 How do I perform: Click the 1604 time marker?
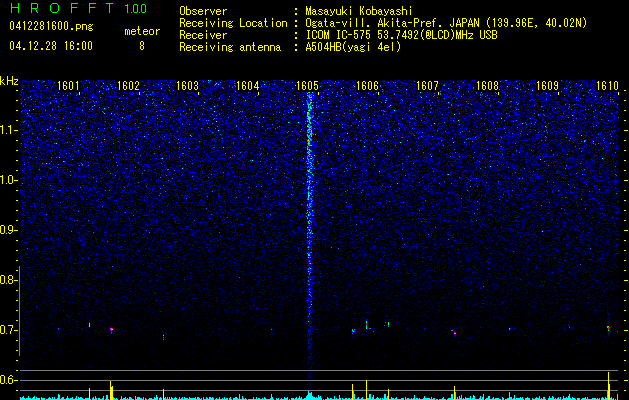point(248,85)
